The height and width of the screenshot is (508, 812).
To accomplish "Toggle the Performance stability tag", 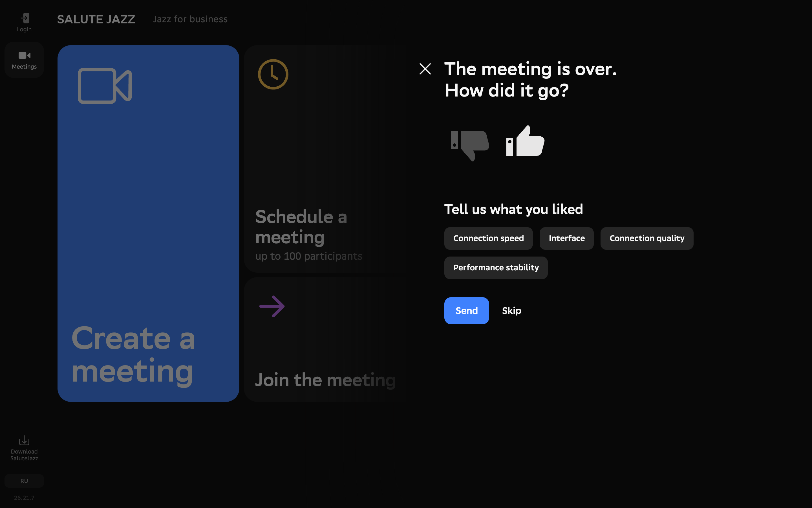I will pos(496,268).
